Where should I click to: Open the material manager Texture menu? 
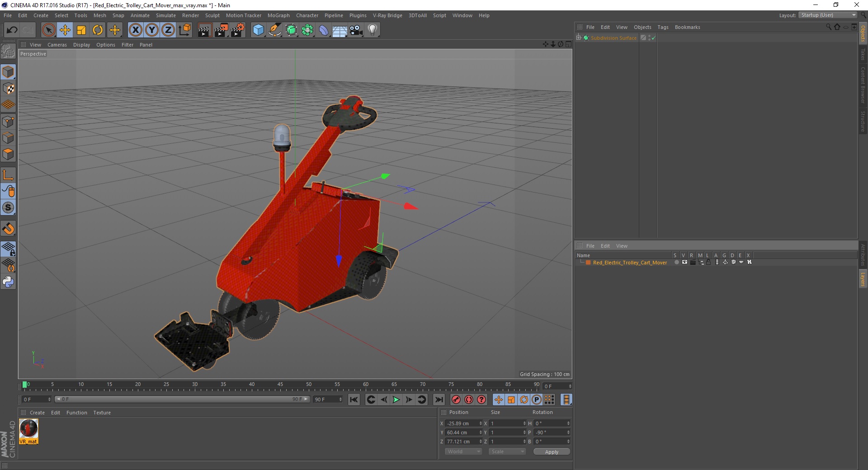(x=102, y=413)
